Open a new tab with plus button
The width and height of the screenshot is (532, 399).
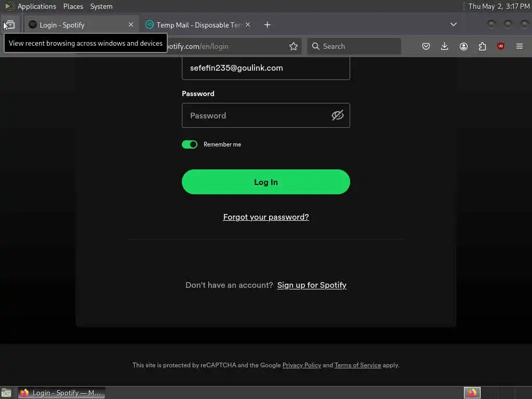click(x=268, y=25)
